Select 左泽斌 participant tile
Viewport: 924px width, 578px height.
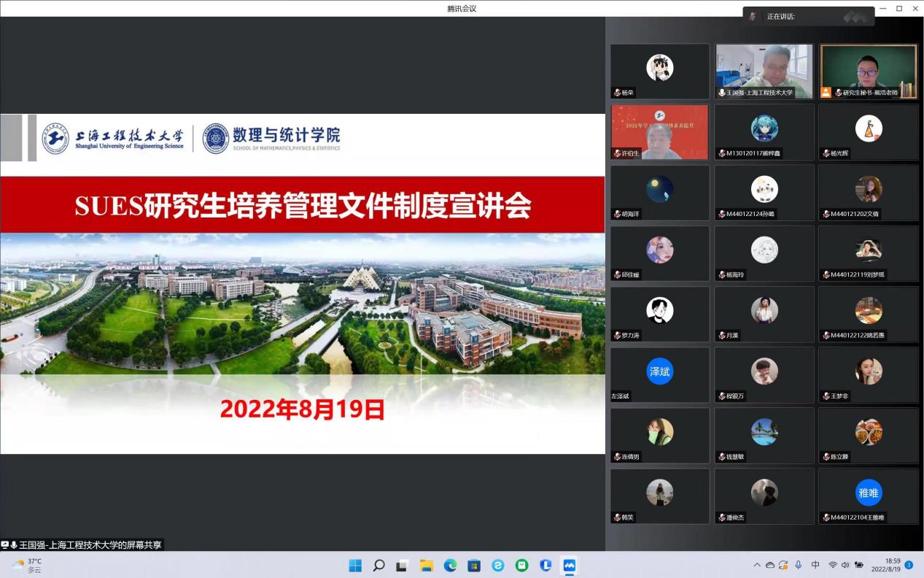[x=659, y=374]
